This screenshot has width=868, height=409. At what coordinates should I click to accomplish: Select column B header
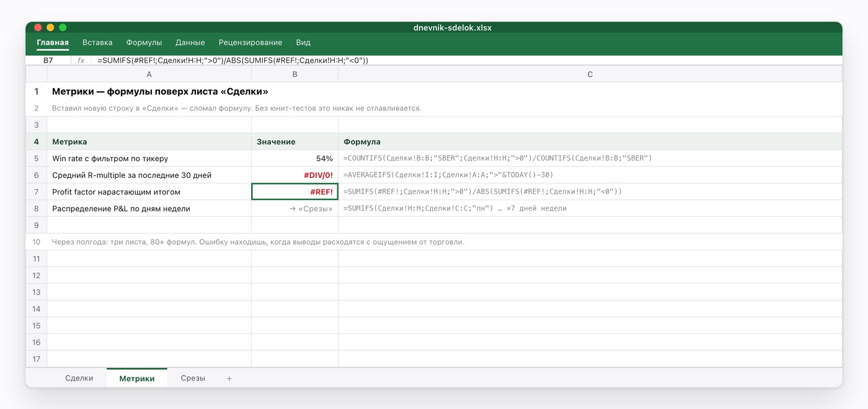(x=295, y=74)
